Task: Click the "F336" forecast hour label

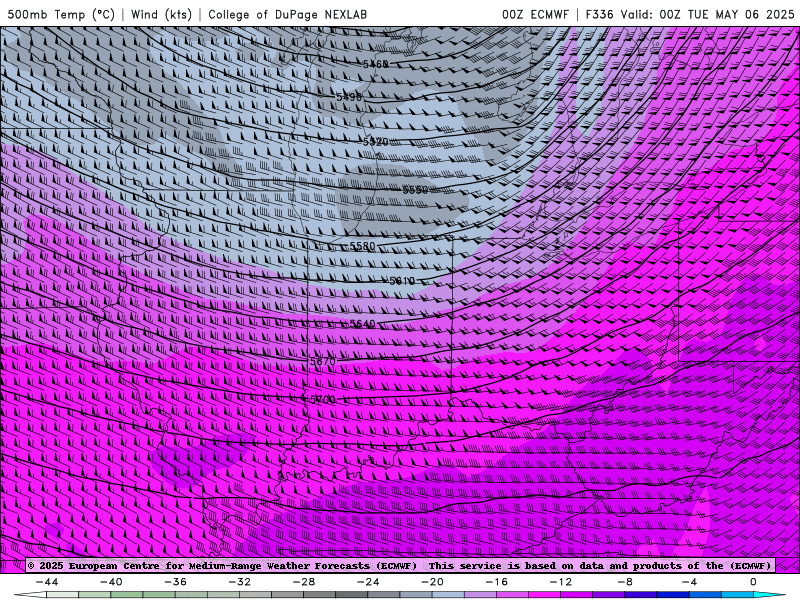Action: (x=599, y=14)
